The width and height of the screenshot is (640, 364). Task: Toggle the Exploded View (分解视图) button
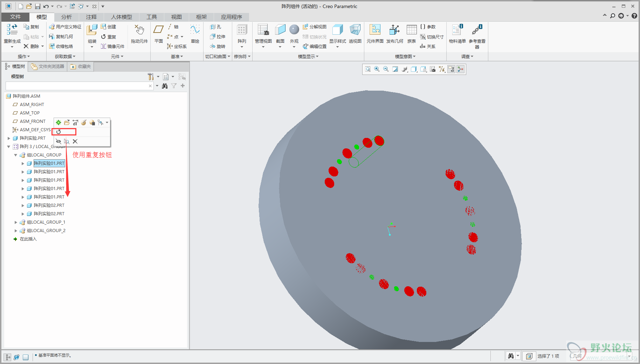pos(315,27)
